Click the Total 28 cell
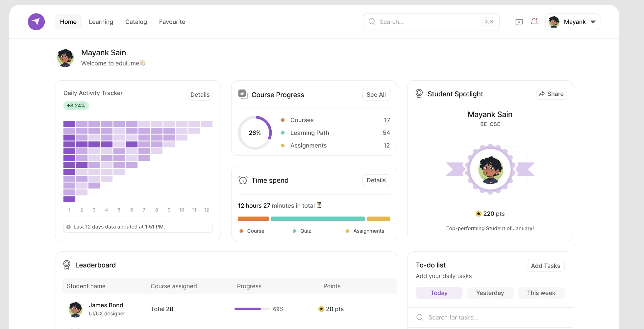Viewport: 644px width, 329px height. tap(162, 309)
